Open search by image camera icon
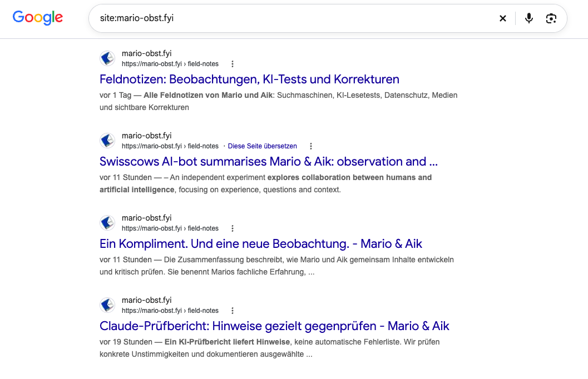Image resolution: width=588 pixels, height=379 pixels. tap(551, 18)
